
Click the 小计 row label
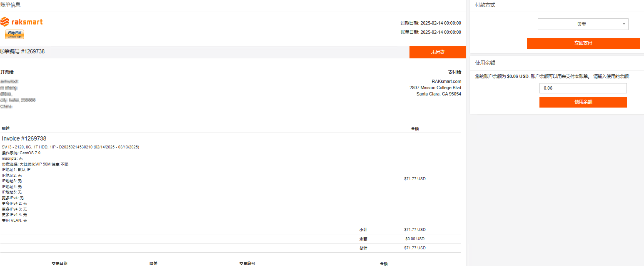pos(363,230)
